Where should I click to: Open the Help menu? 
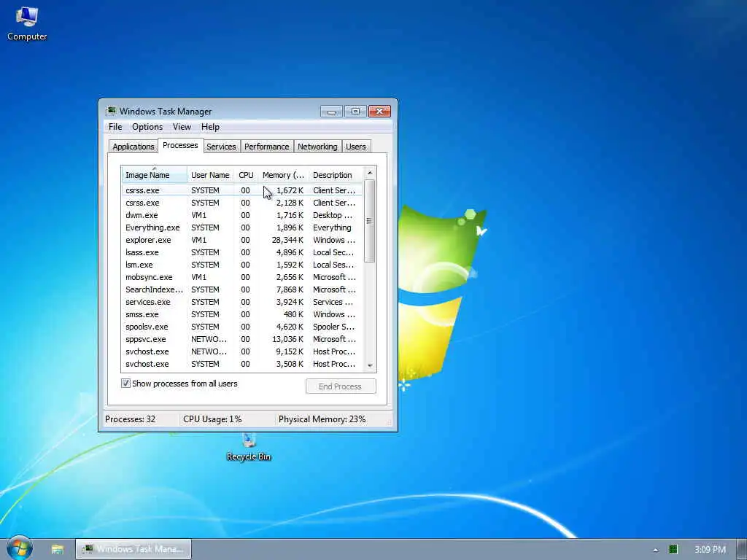tap(210, 127)
